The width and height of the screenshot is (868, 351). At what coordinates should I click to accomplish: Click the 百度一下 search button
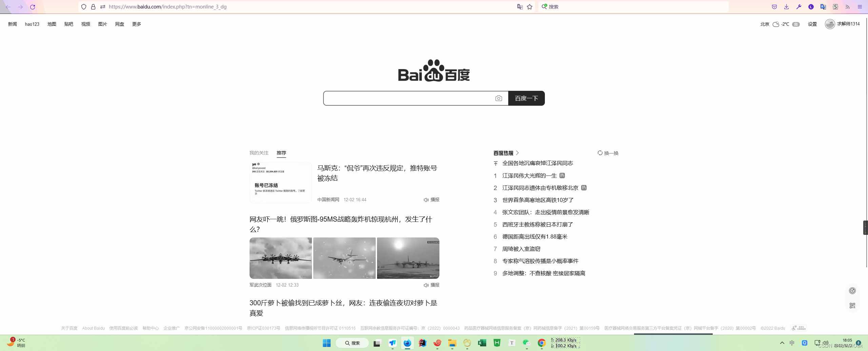[x=527, y=98]
